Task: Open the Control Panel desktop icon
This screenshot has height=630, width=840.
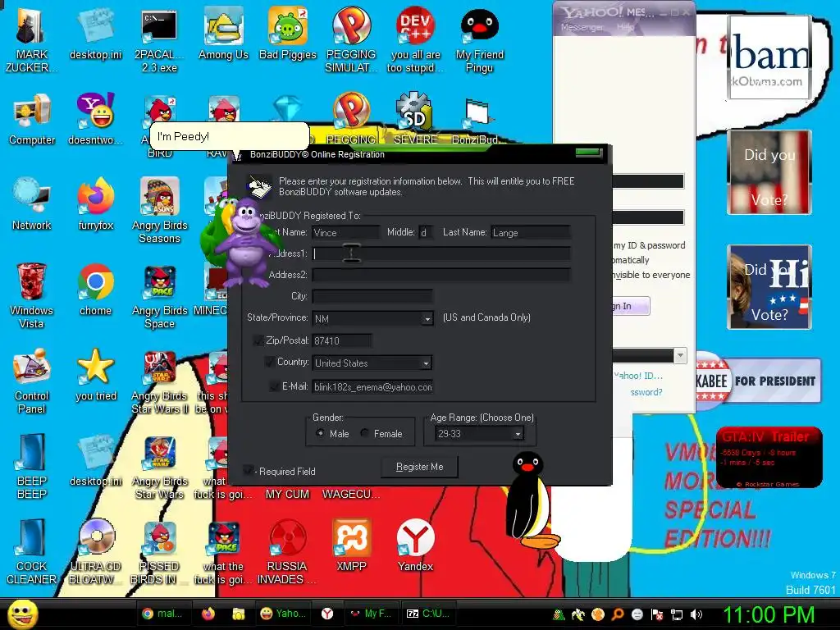Action: (x=31, y=381)
